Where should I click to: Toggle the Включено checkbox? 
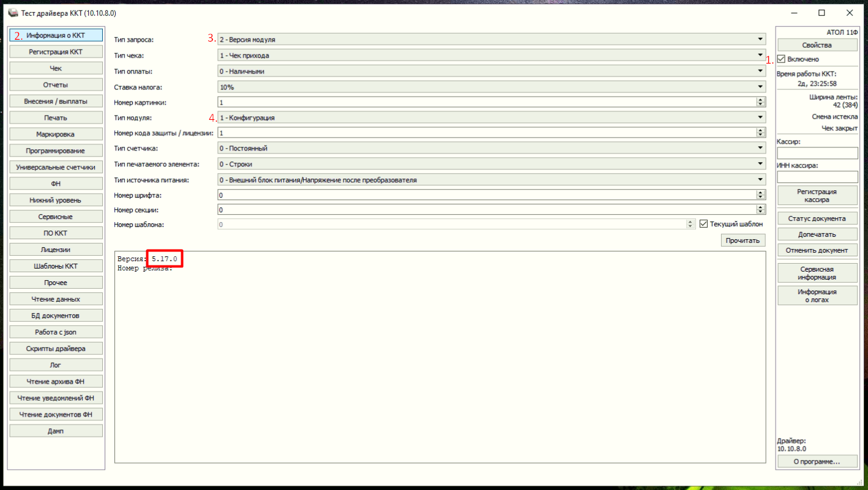(782, 59)
